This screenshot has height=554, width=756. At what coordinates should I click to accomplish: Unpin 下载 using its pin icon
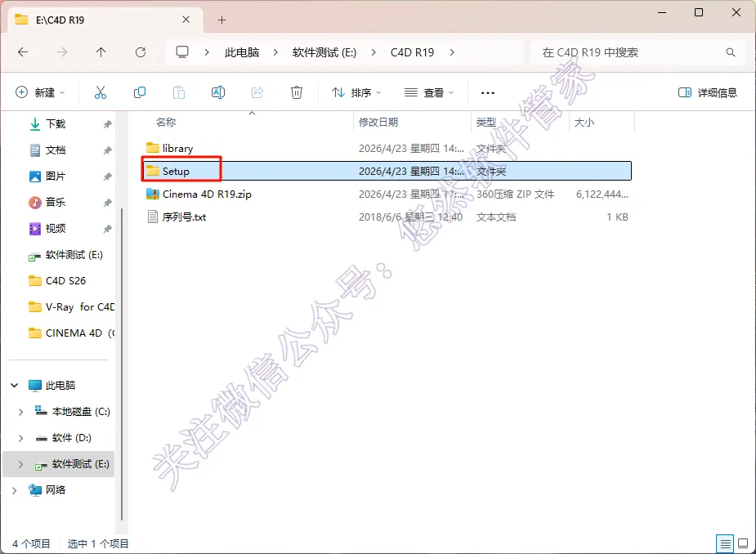(x=107, y=124)
